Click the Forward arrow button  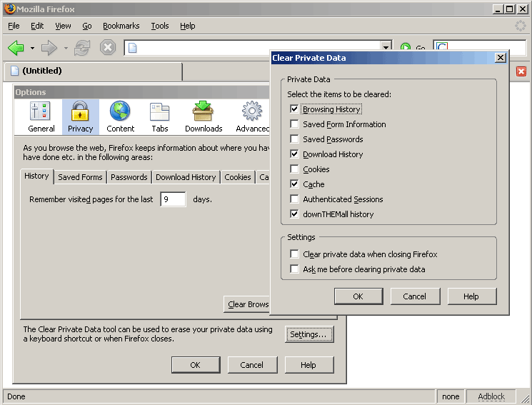tap(49, 48)
